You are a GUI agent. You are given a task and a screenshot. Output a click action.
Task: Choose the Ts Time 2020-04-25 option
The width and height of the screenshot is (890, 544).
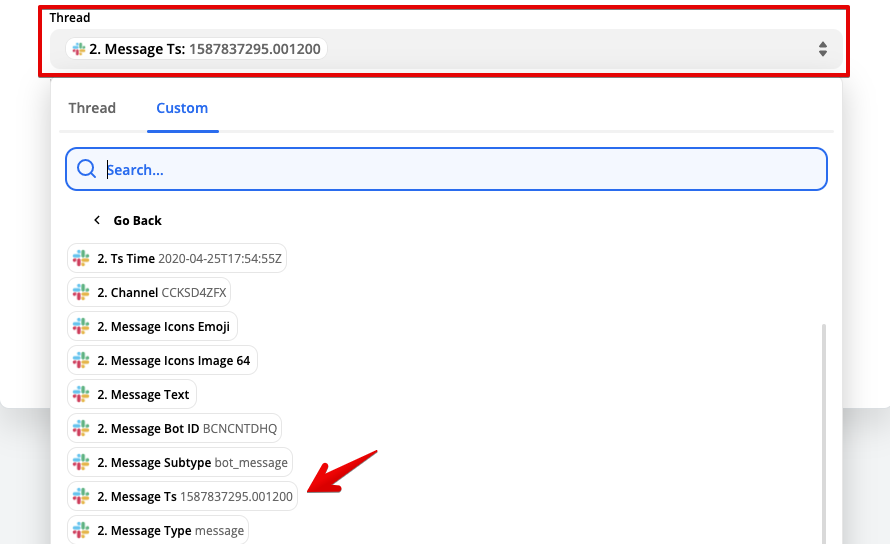177,258
